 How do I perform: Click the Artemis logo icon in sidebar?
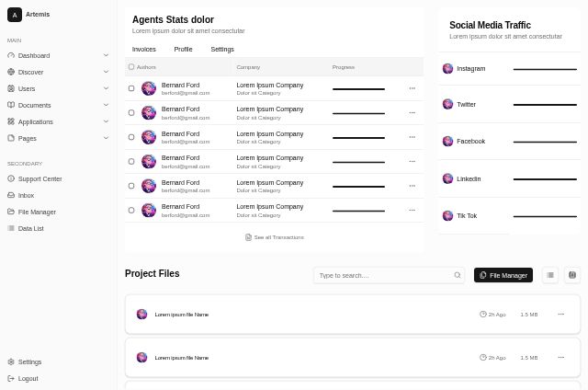tap(15, 15)
